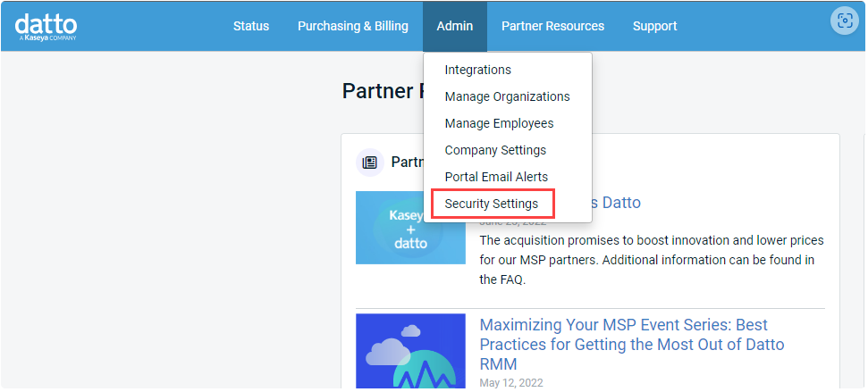Open the Status menu

coord(251,26)
